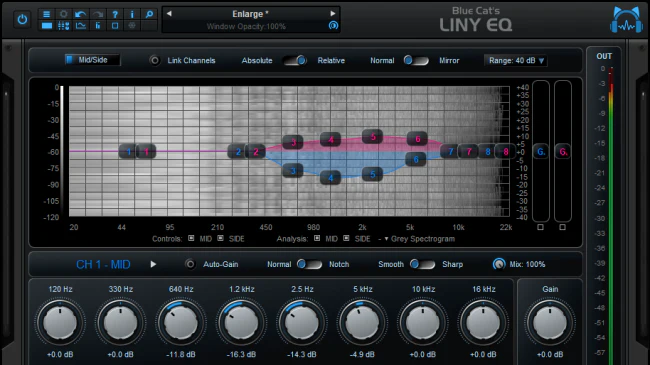Click the -11.8 dB value field

click(181, 355)
